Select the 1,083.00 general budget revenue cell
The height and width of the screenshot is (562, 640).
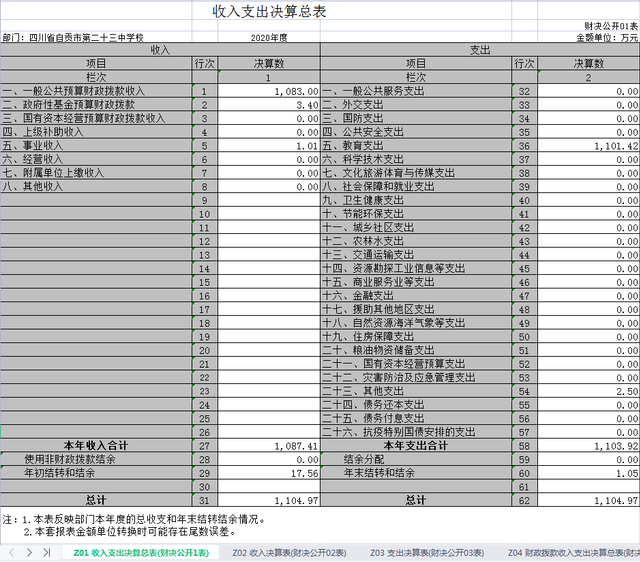click(x=268, y=91)
